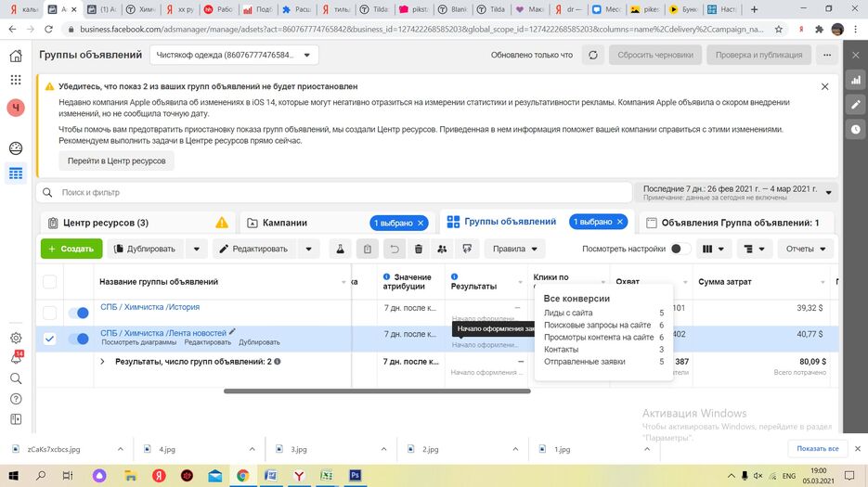This screenshot has height=487, width=868.
Task: Open Excel from the taskbar
Action: (327, 475)
